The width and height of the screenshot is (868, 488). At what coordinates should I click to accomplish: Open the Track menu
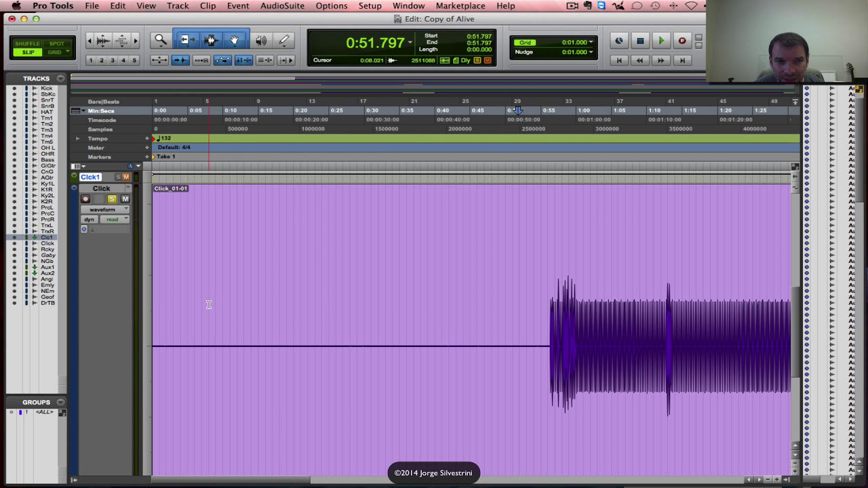coord(178,5)
